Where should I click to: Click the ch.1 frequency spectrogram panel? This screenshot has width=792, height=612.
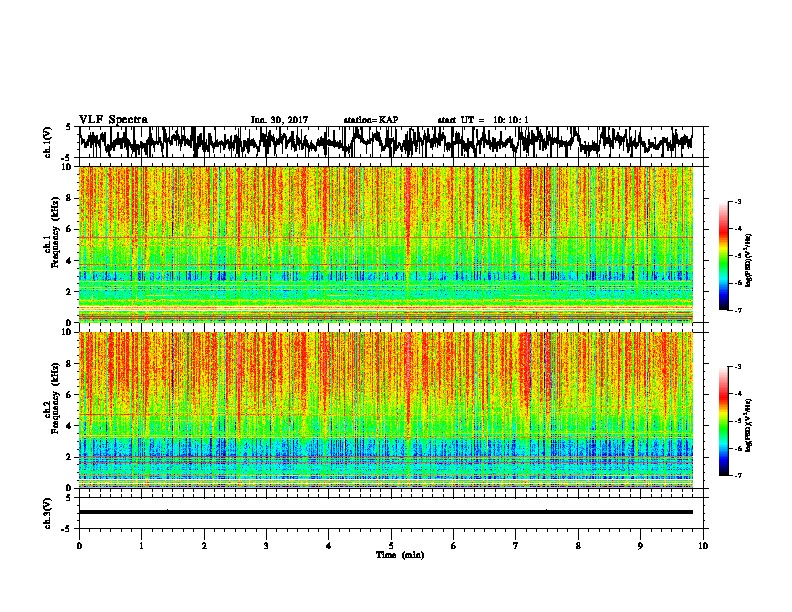pyautogui.click(x=386, y=244)
